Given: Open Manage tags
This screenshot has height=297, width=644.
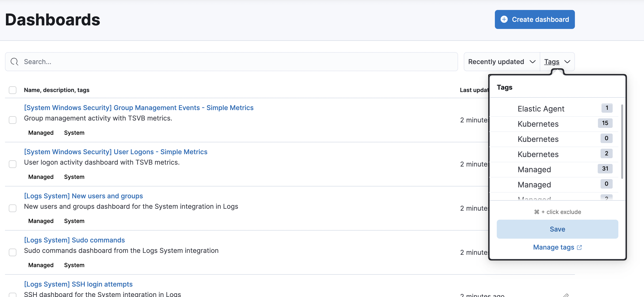Looking at the screenshot, I should pos(554,247).
